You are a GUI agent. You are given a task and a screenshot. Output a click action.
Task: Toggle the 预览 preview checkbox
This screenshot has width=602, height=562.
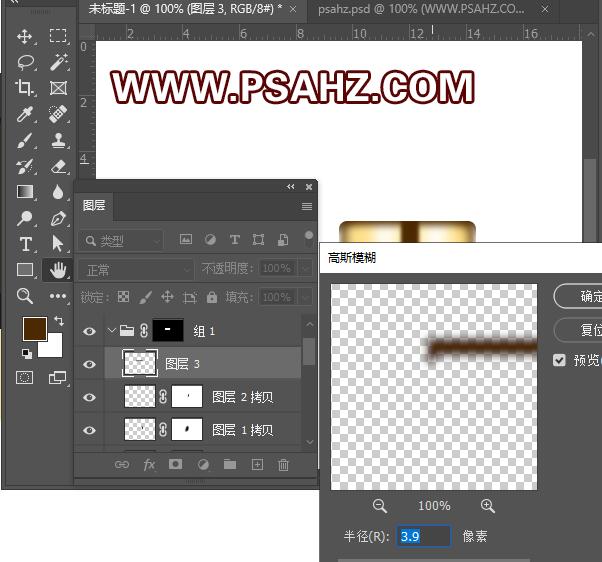tap(559, 360)
